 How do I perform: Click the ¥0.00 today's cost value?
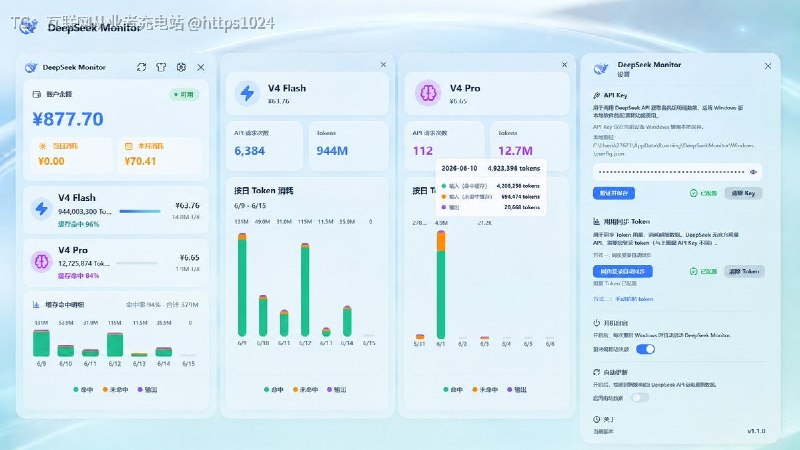51,161
